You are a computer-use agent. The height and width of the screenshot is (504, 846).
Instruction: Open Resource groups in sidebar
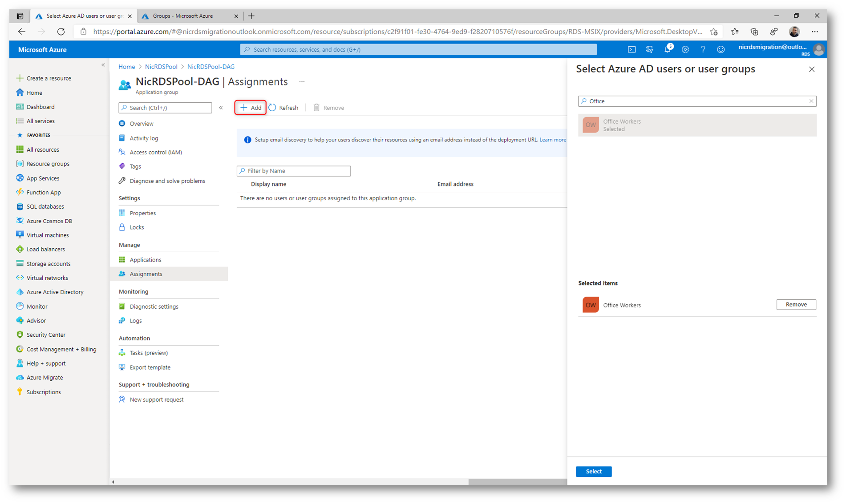(x=48, y=164)
